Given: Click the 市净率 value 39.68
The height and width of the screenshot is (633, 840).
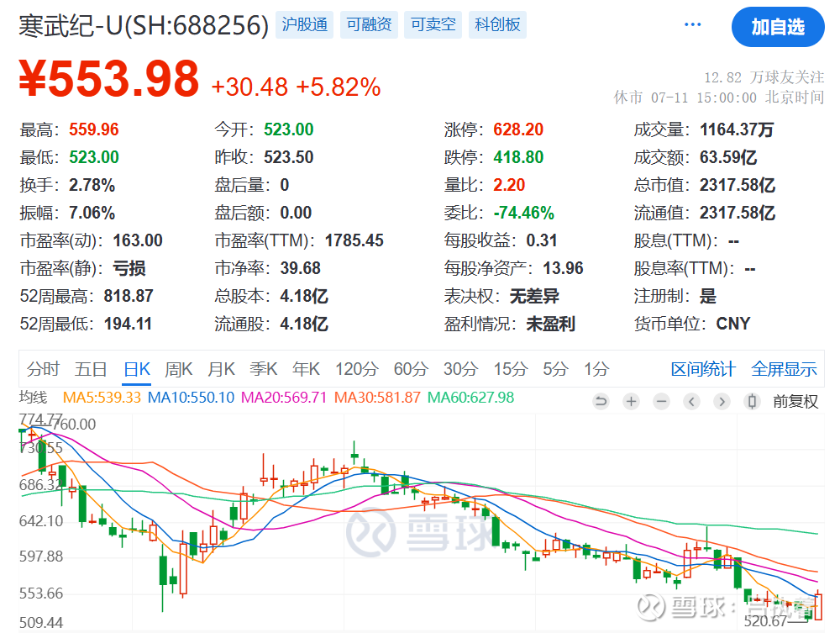Looking at the screenshot, I should 301,268.
